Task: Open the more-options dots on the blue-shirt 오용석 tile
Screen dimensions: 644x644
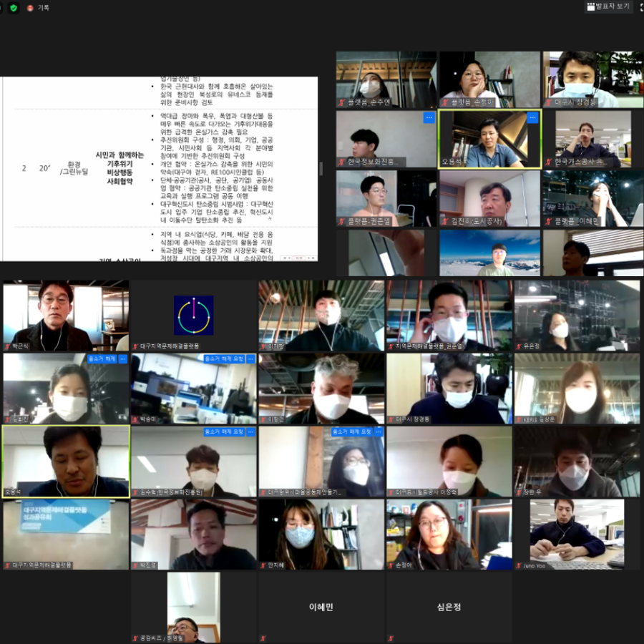Action: (x=532, y=117)
